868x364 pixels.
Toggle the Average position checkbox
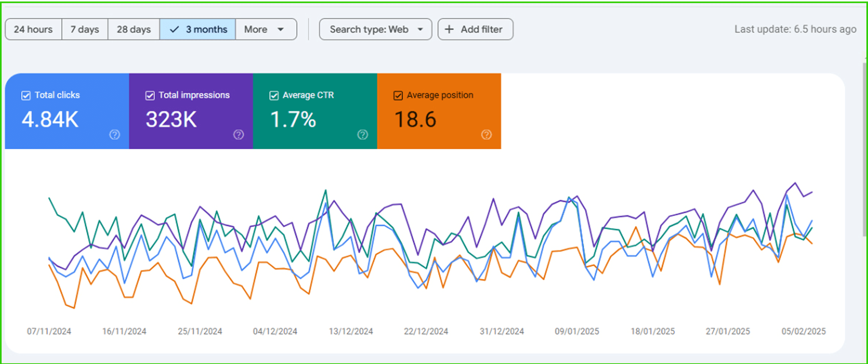tap(398, 96)
